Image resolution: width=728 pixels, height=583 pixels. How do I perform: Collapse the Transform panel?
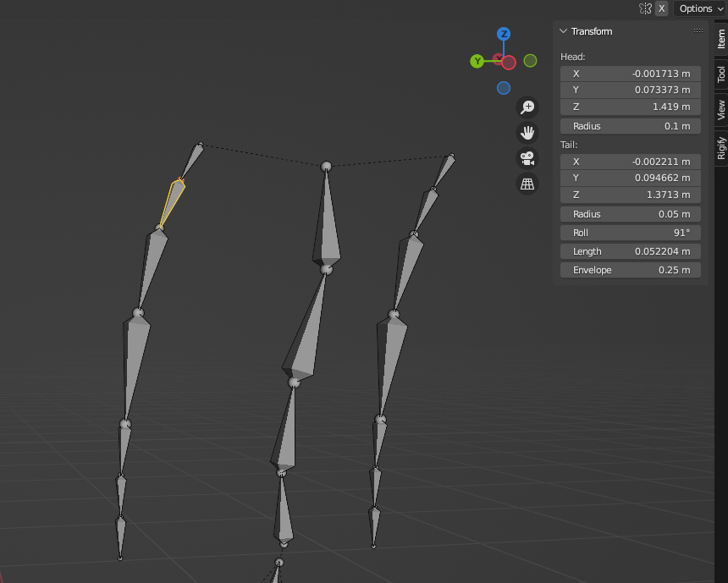point(564,31)
